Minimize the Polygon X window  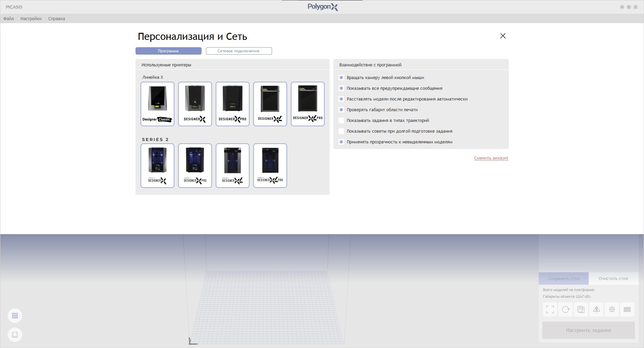point(622,7)
